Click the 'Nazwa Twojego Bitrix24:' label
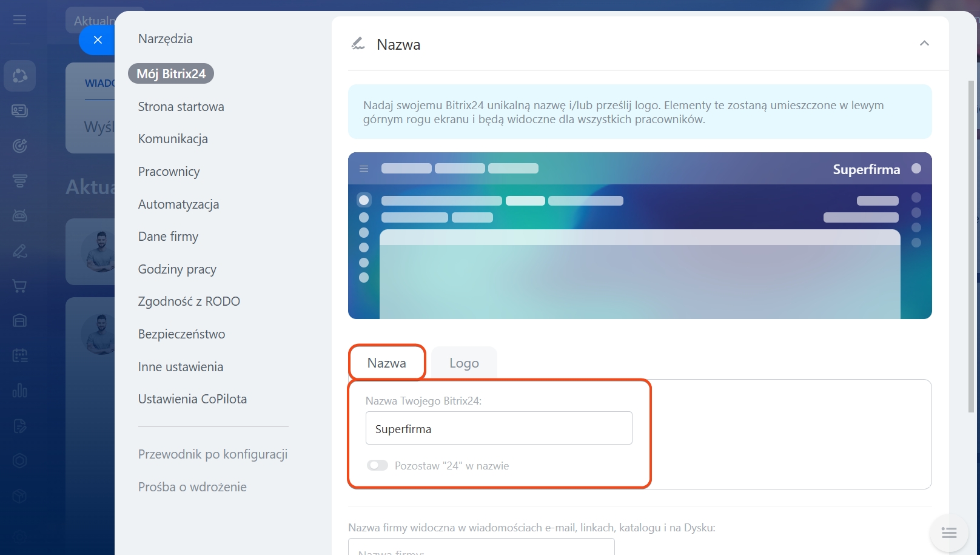Screen dimensions: 980x555 423,401
